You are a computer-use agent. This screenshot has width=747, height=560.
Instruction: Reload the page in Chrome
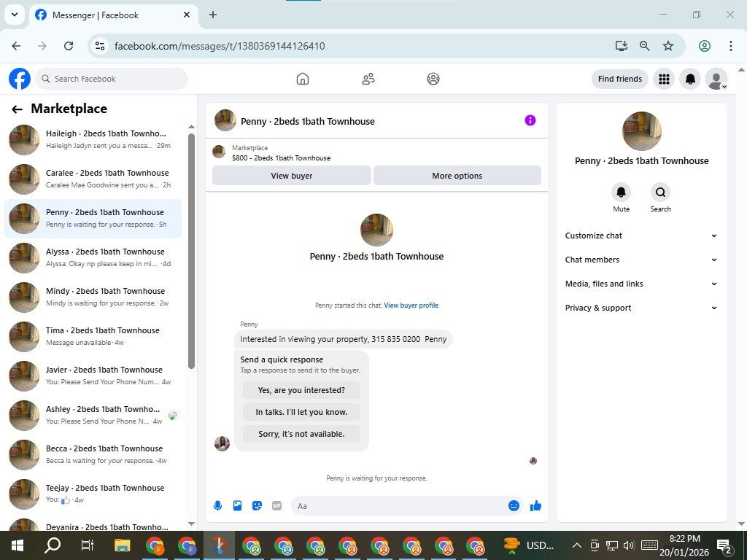coord(69,46)
